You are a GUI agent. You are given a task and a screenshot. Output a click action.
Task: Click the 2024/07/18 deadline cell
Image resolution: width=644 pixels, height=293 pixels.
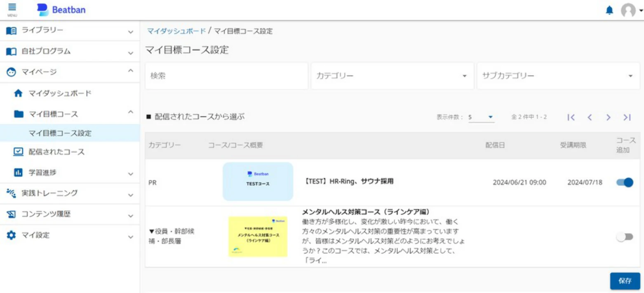tap(585, 182)
